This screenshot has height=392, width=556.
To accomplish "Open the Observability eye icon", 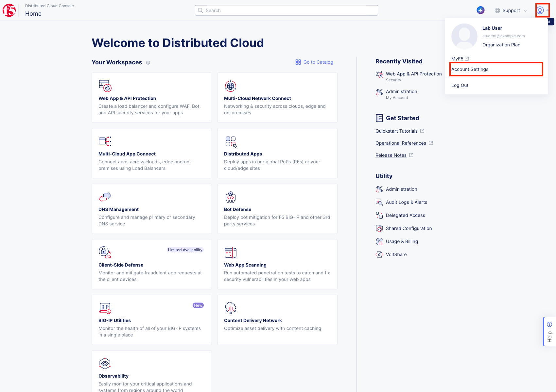I will click(105, 364).
